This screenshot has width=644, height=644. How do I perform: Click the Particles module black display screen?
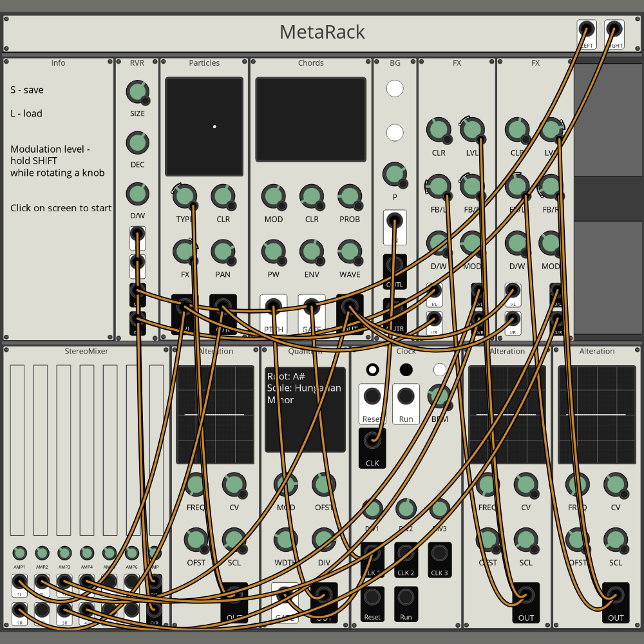tap(204, 127)
